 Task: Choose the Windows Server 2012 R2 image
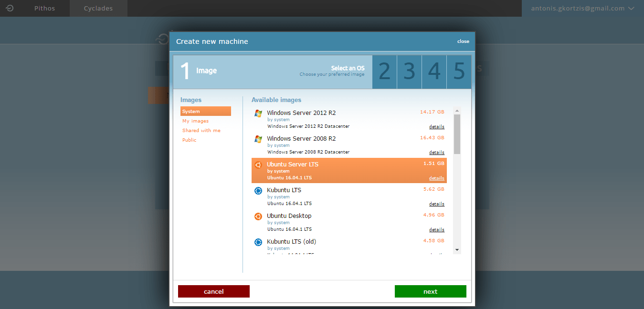click(349, 119)
